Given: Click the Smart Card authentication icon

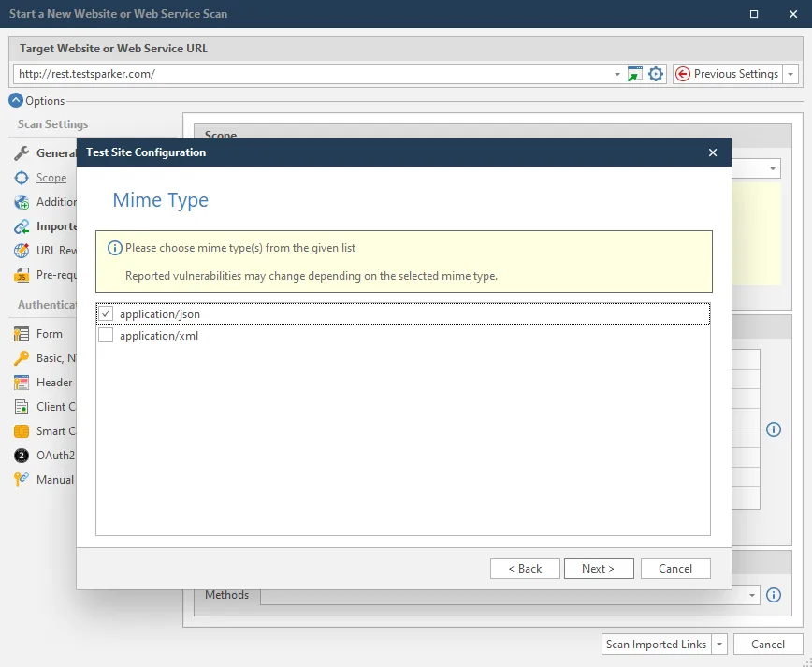Looking at the screenshot, I should click(21, 430).
